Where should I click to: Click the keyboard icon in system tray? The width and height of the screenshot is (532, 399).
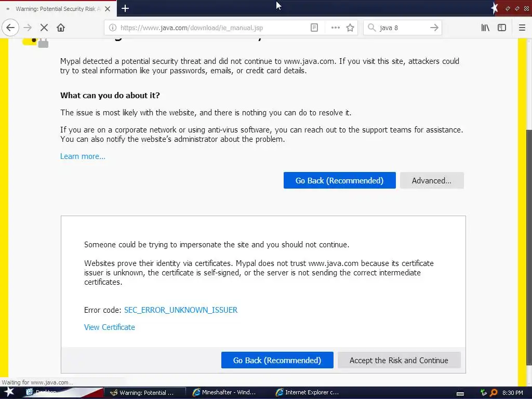click(460, 393)
